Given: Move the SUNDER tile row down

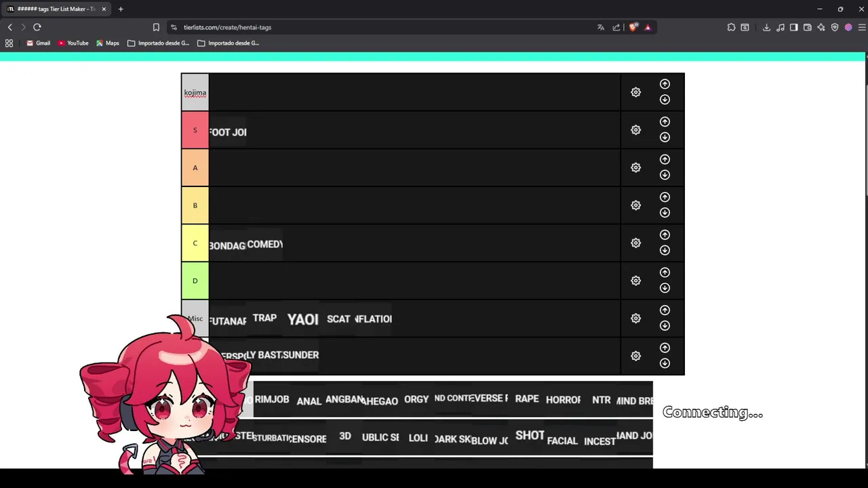Looking at the screenshot, I should pos(665,363).
